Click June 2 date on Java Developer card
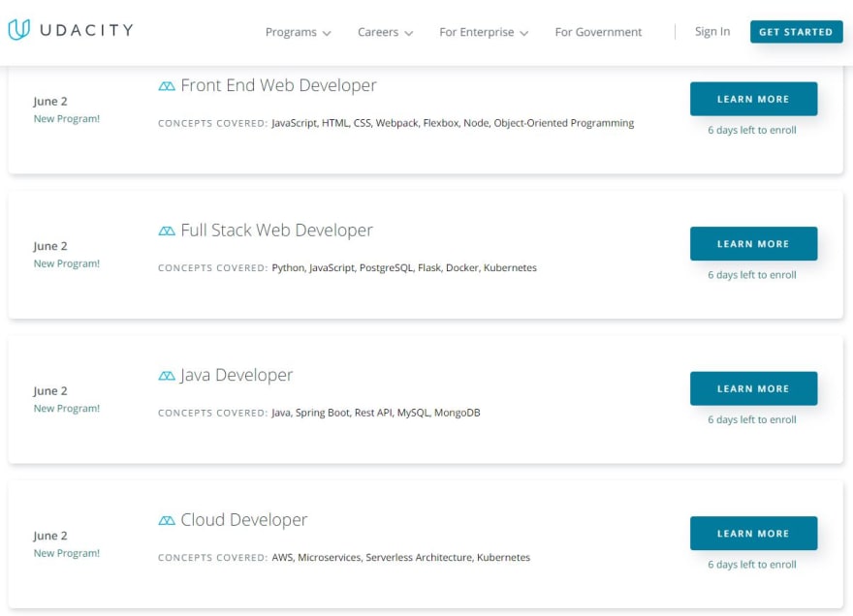Viewport: 853px width, 616px height. tap(50, 391)
